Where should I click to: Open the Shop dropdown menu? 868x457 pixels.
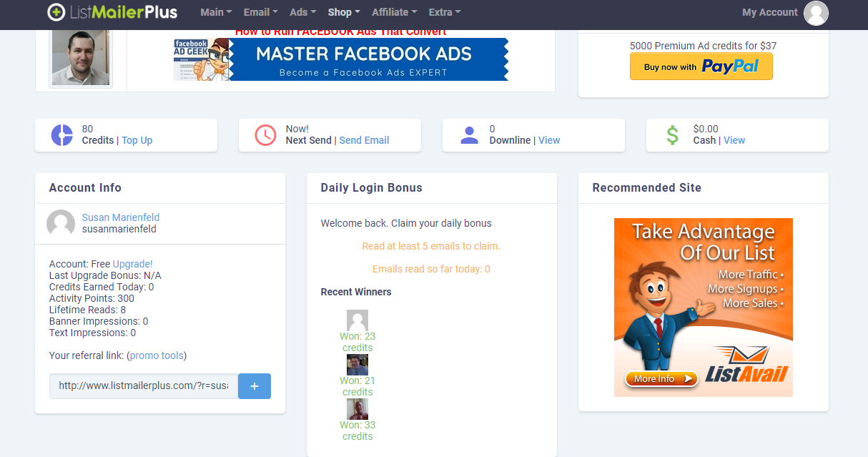tap(344, 12)
